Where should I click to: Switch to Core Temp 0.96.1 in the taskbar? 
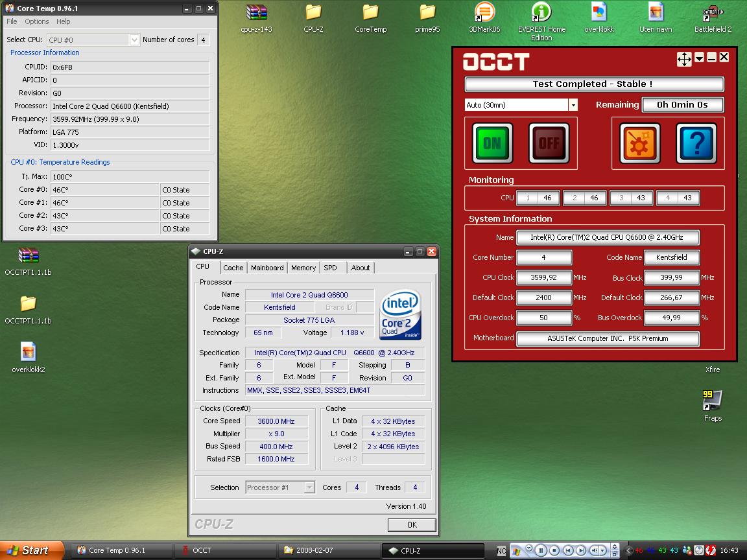[x=122, y=550]
